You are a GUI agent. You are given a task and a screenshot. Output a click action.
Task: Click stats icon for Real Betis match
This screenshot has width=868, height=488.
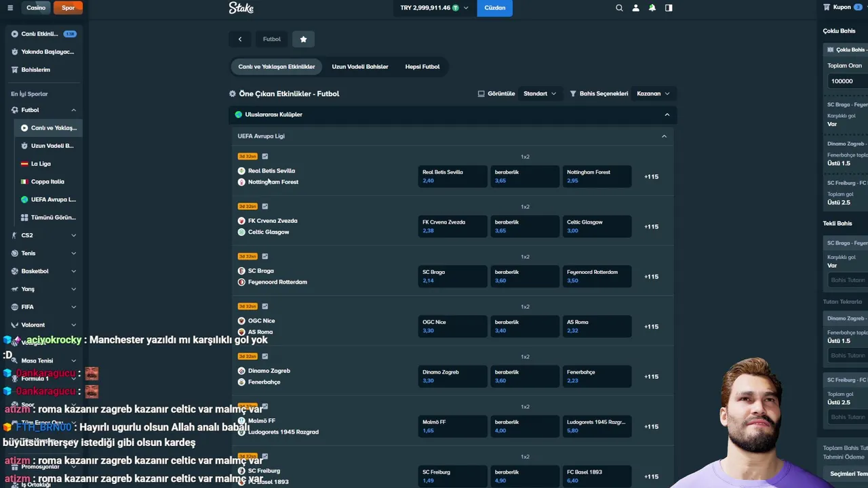pyautogui.click(x=265, y=157)
